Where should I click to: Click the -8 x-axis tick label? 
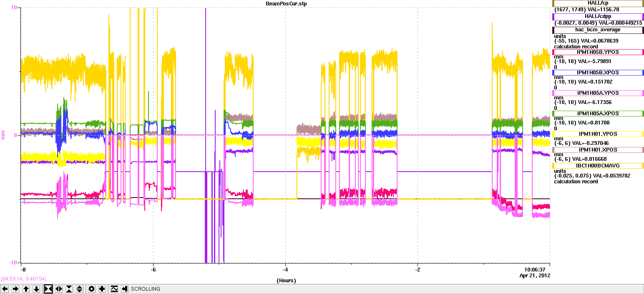pyautogui.click(x=23, y=269)
